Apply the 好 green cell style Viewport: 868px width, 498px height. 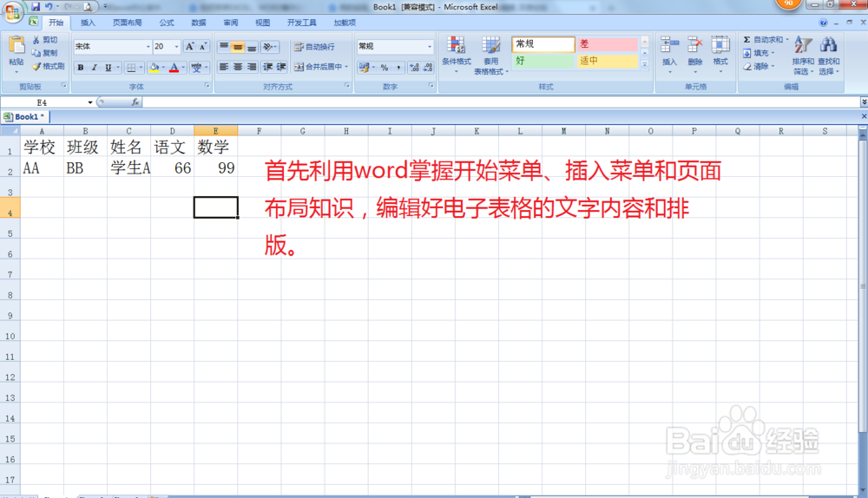tap(543, 61)
